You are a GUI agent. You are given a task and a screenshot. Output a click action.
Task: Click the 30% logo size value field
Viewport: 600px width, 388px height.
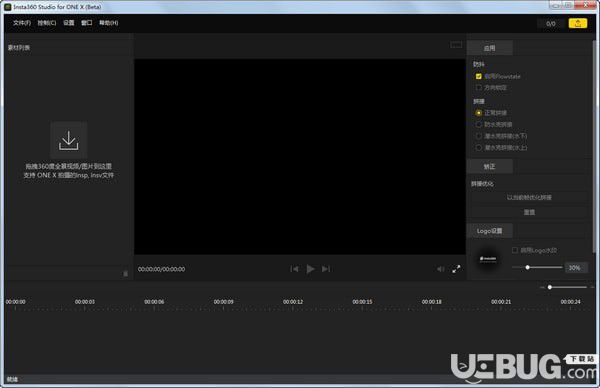tap(576, 268)
